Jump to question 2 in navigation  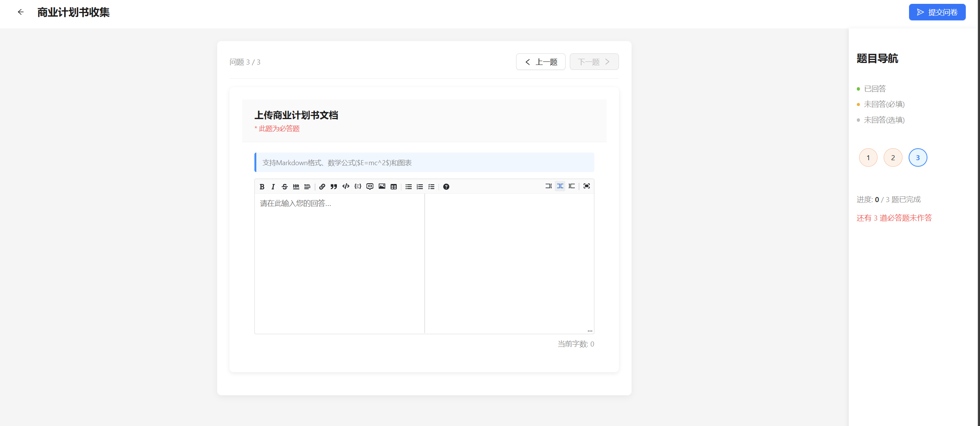pos(893,157)
